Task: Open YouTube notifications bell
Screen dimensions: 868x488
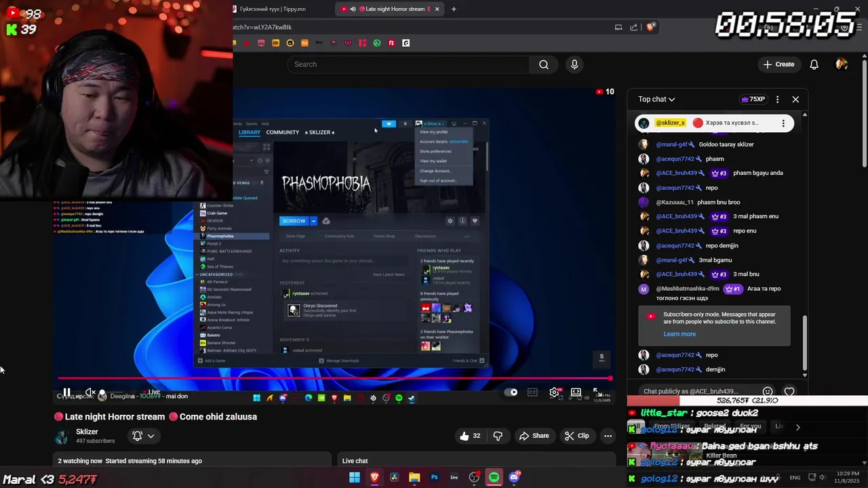Action: (814, 64)
